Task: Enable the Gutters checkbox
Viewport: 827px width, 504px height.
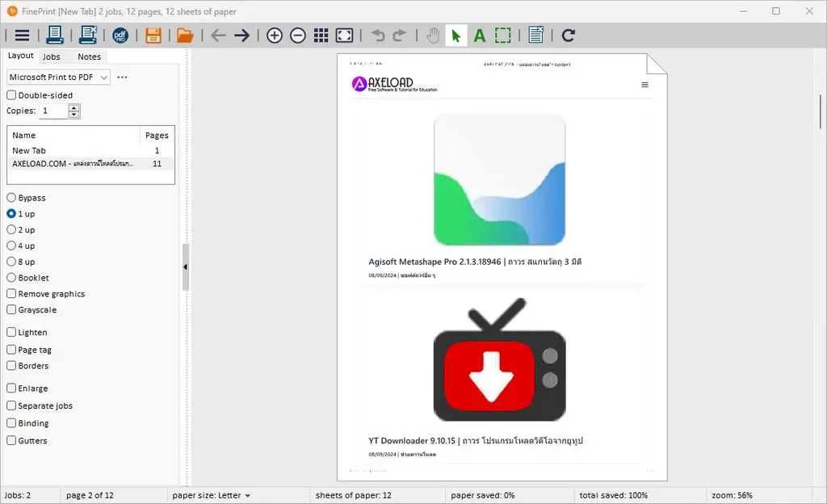Action: tap(11, 440)
